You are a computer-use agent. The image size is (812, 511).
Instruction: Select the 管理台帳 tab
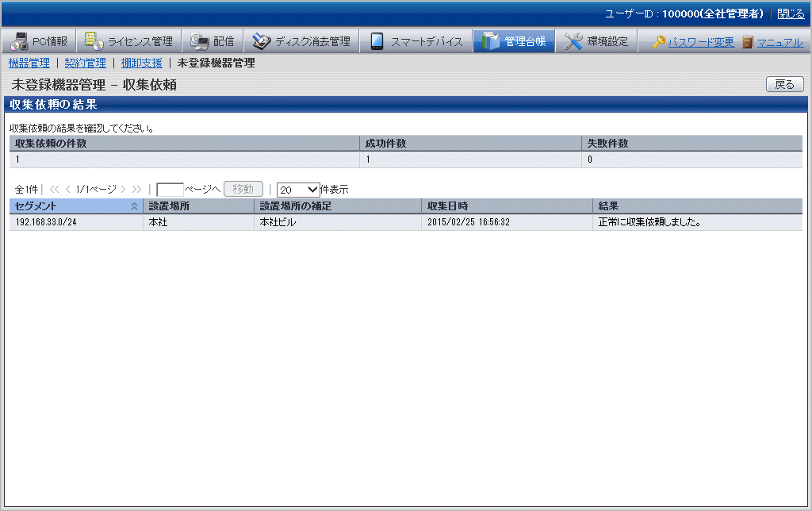[x=514, y=41]
